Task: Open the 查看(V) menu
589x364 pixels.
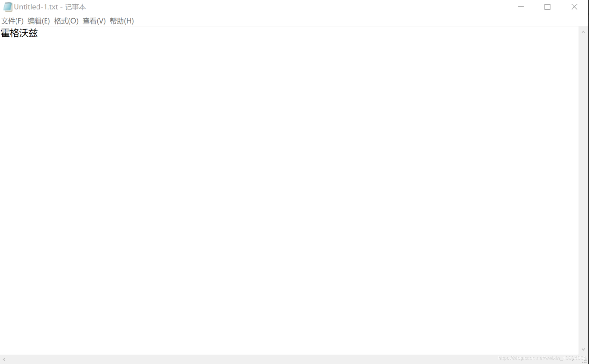Action: click(94, 21)
